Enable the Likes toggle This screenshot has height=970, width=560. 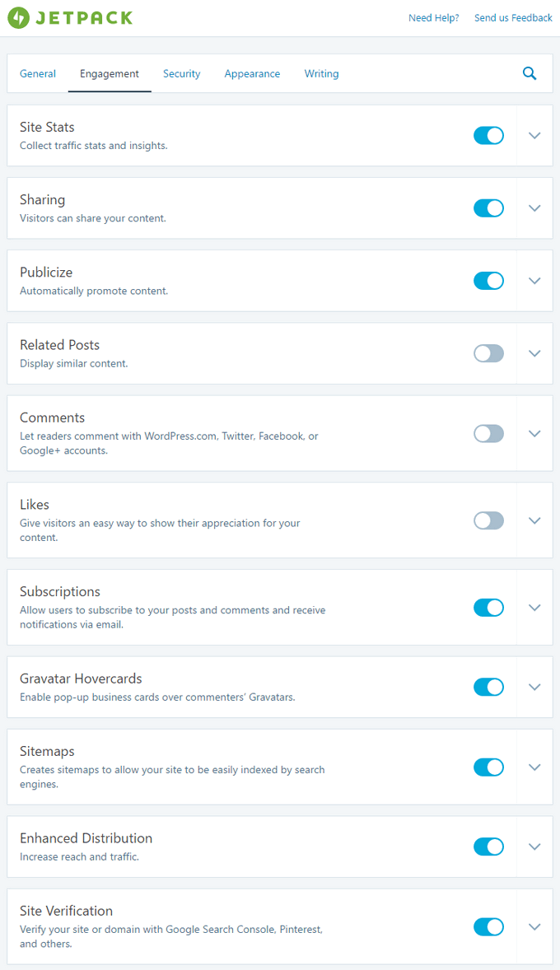(x=489, y=520)
